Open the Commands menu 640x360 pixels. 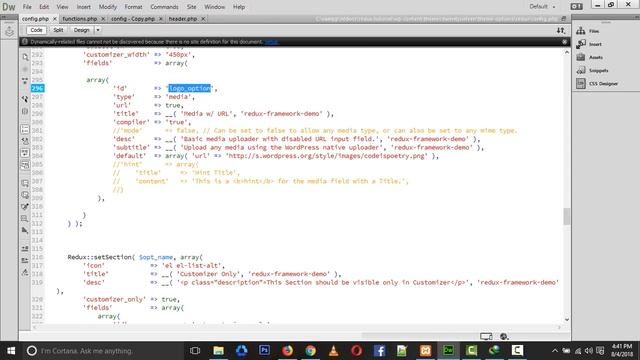[164, 7]
